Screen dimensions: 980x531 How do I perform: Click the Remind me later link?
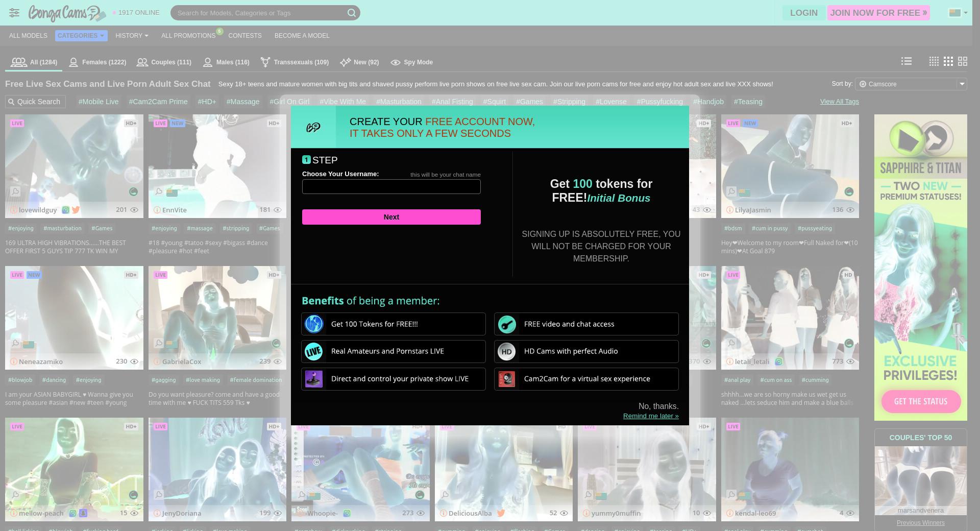coord(651,416)
